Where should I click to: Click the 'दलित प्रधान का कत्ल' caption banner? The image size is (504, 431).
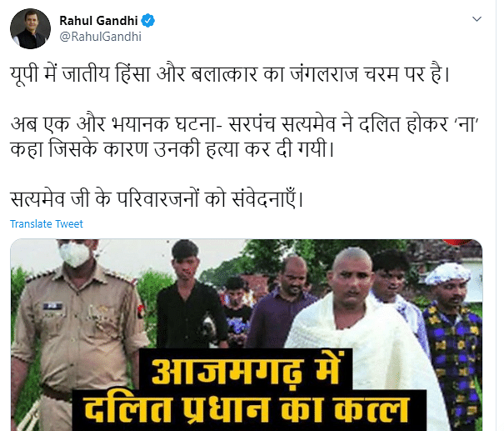(x=247, y=409)
